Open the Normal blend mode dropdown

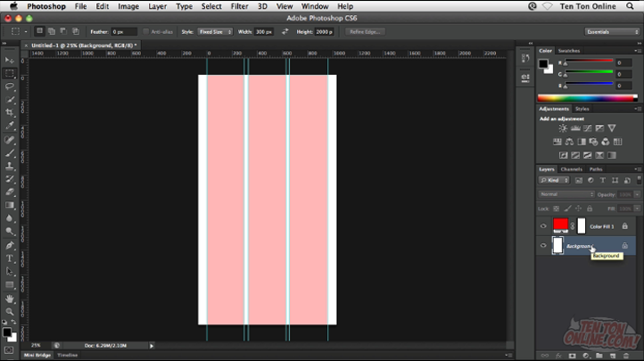coord(566,194)
